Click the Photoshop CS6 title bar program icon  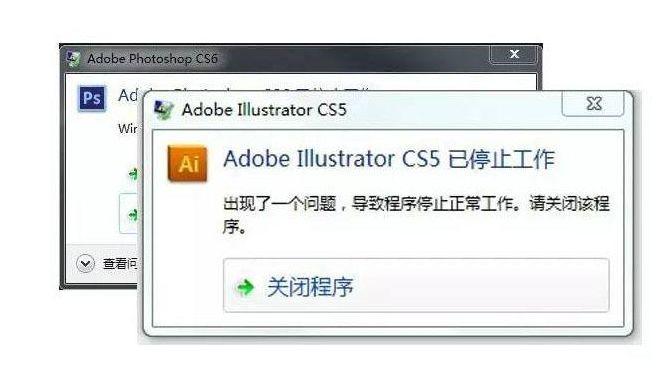[x=73, y=59]
